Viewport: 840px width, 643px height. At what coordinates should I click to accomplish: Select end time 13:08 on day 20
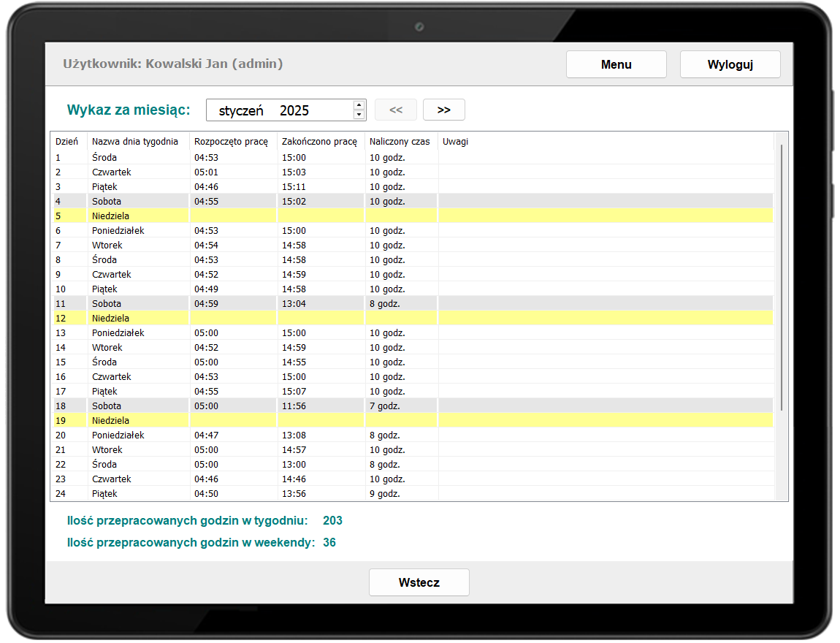pyautogui.click(x=294, y=435)
